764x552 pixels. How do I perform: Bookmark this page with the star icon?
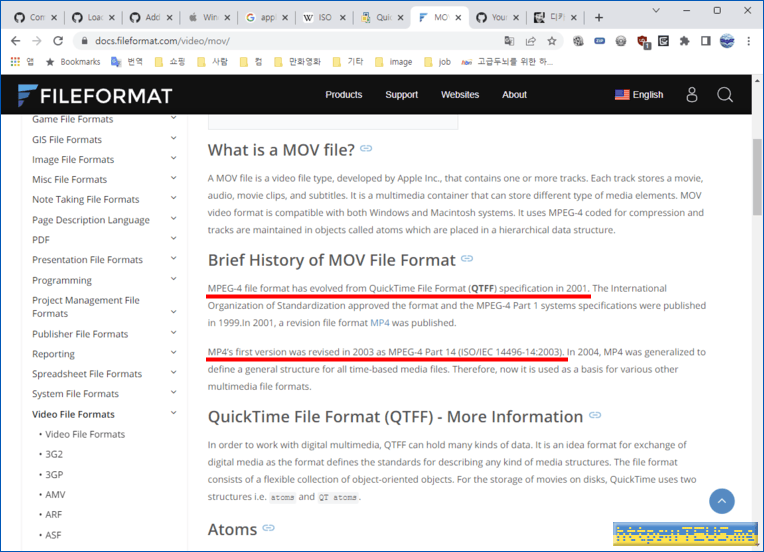(552, 41)
